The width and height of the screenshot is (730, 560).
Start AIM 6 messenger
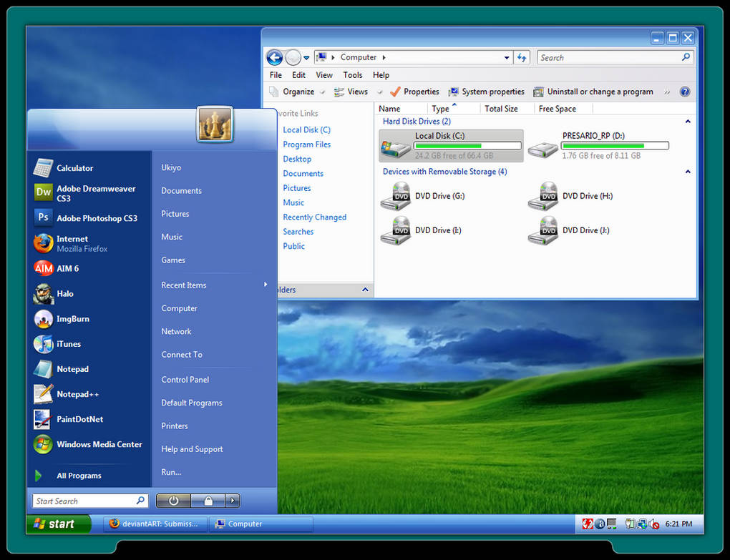point(89,268)
